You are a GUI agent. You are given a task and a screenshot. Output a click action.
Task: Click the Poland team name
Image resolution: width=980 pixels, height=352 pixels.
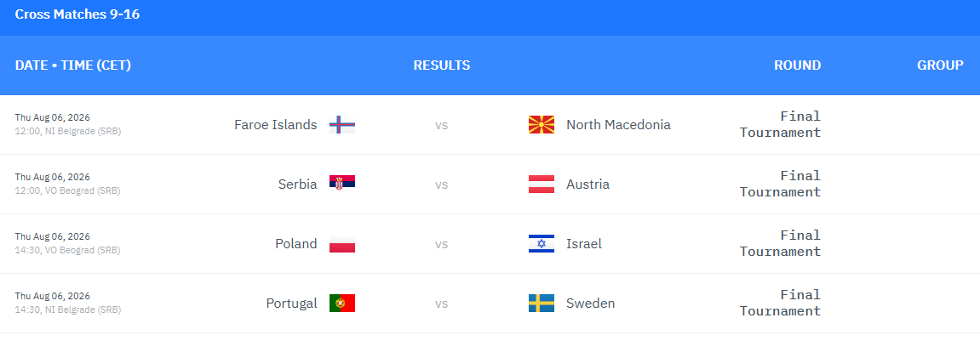[296, 243]
